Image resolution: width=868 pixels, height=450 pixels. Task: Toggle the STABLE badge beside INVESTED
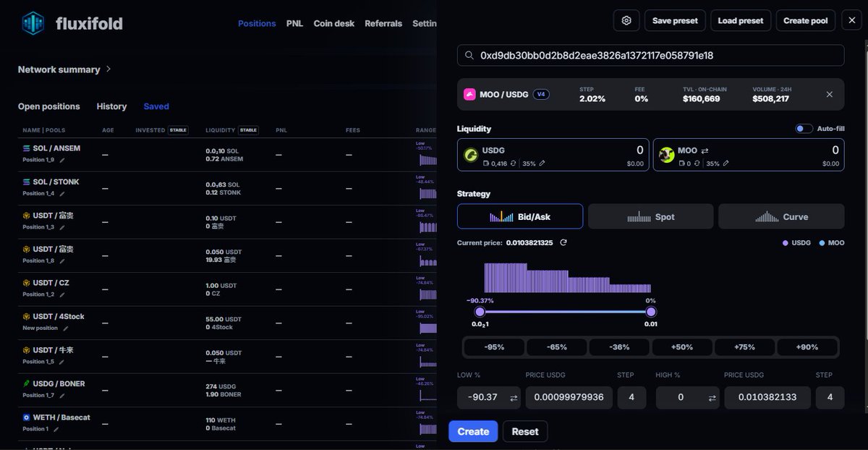tap(178, 130)
